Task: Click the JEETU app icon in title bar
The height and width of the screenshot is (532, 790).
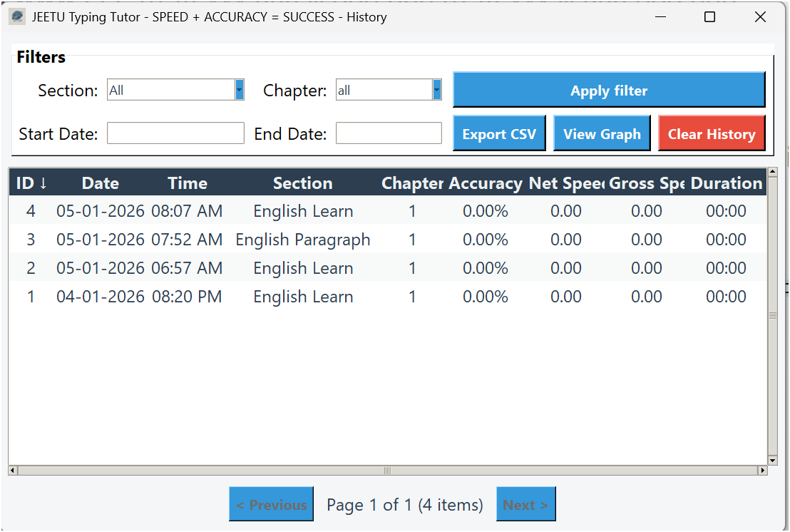Action: point(17,17)
